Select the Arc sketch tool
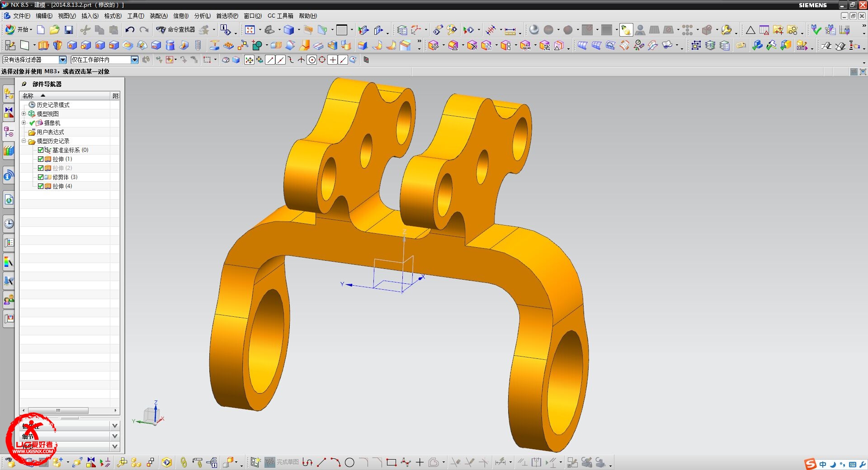This screenshot has height=470, width=868. pos(335,462)
